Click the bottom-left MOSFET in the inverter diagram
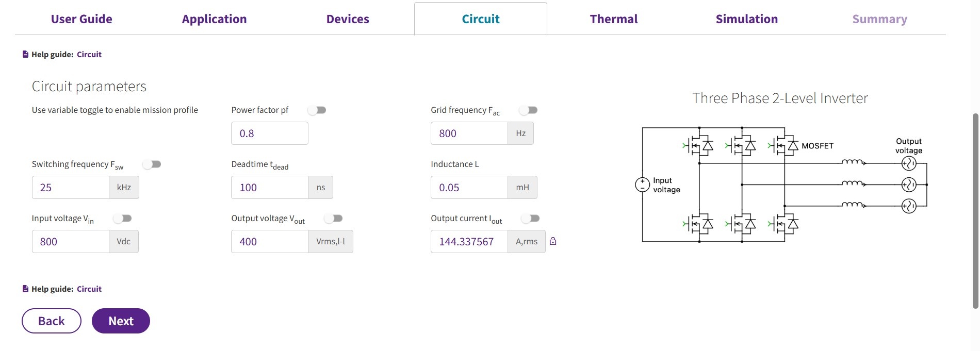Viewport: 980px width, 351px height. (698, 224)
